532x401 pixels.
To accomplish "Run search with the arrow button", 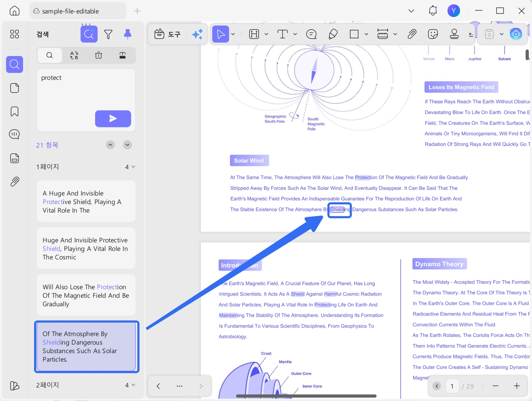I will point(113,119).
